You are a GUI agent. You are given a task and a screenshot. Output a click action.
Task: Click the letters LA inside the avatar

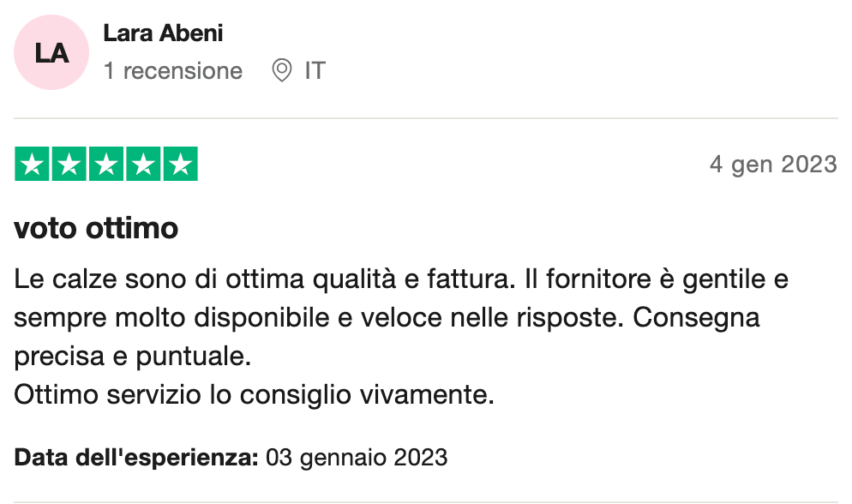pyautogui.click(x=51, y=53)
